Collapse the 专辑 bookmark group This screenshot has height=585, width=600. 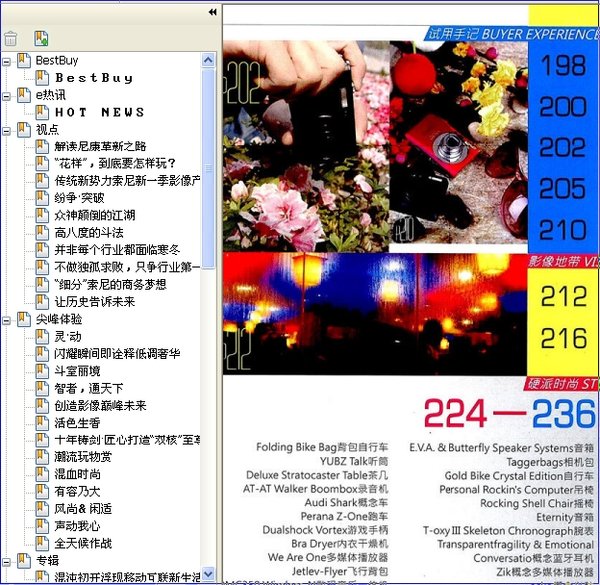[7, 562]
